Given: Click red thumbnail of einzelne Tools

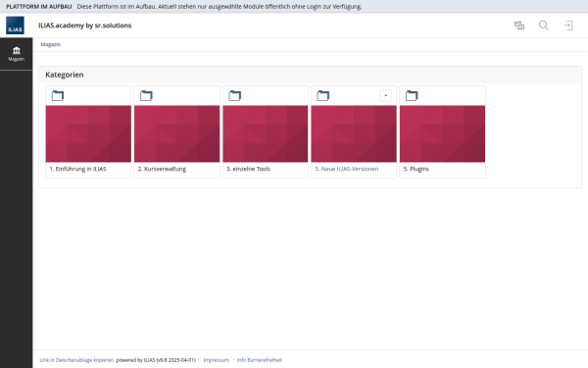Looking at the screenshot, I should tap(266, 133).
